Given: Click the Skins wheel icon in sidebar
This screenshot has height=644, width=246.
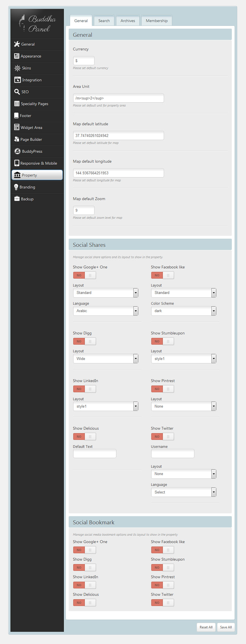Looking at the screenshot, I should (17, 68).
